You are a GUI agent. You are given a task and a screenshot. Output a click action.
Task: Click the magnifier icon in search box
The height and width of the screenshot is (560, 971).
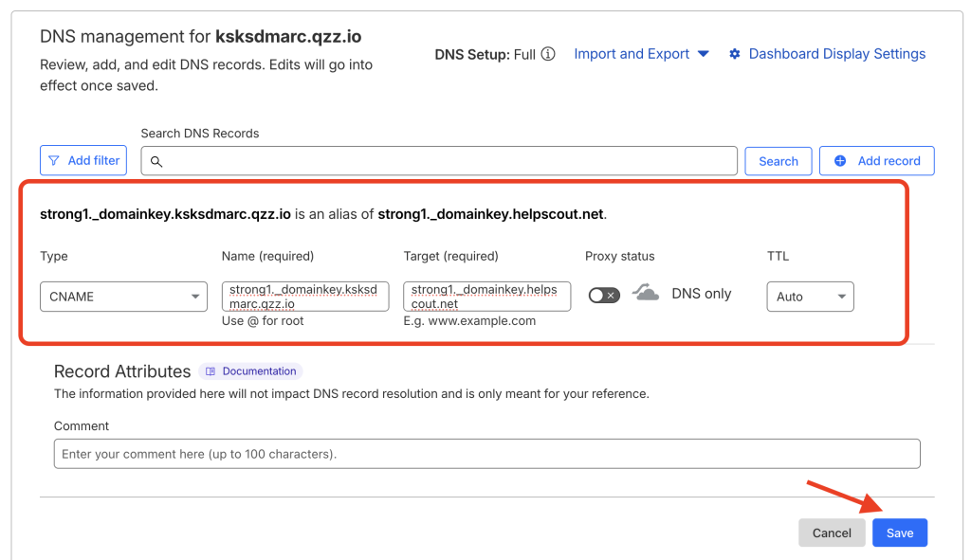click(x=156, y=161)
